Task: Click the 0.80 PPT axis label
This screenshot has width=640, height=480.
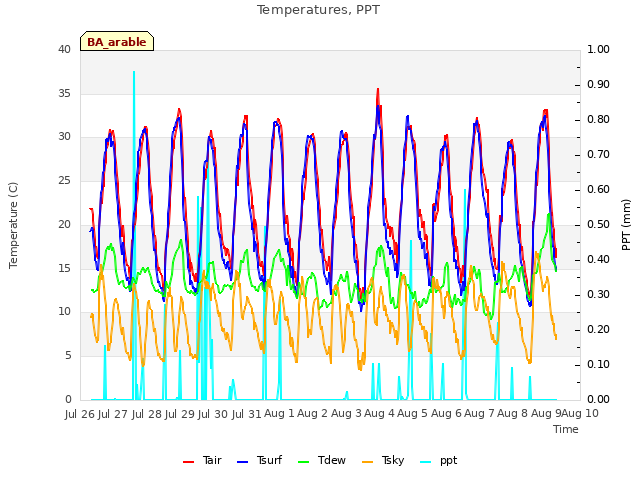Action: 598,120
